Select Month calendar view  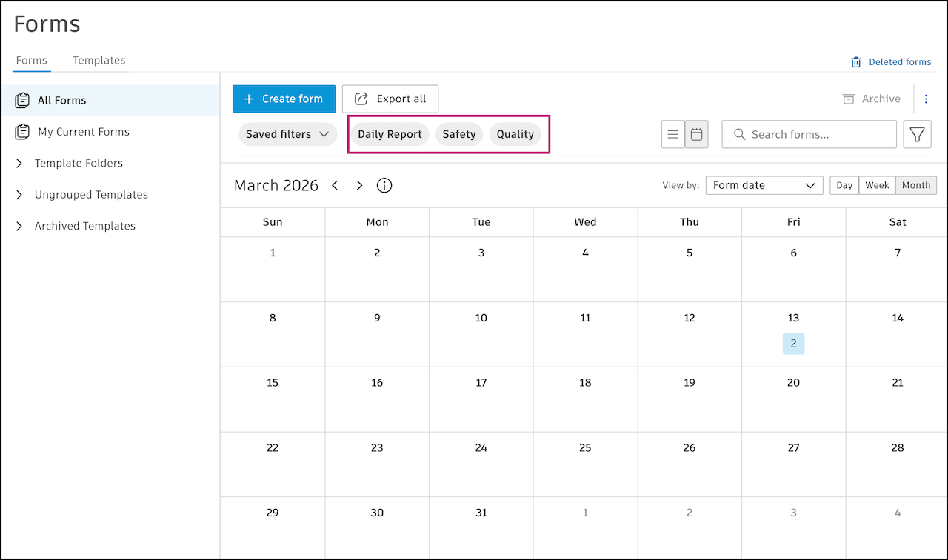coord(916,185)
